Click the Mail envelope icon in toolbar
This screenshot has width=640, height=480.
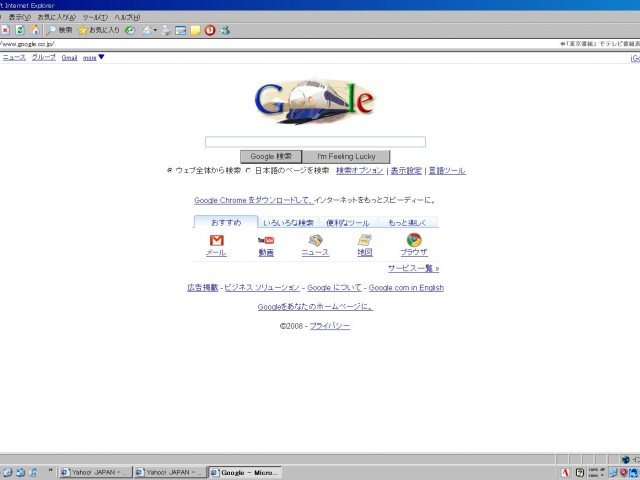(x=147, y=30)
